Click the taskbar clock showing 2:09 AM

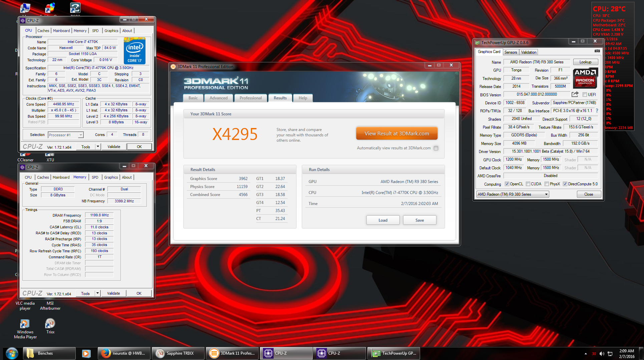[627, 353]
